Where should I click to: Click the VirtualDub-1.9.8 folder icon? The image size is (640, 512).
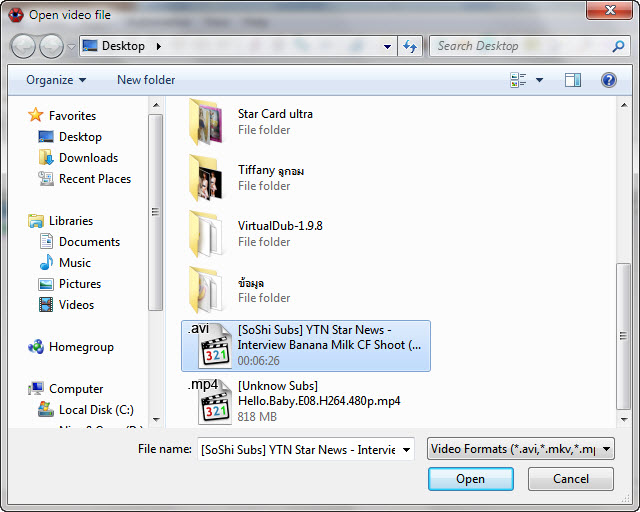pos(206,234)
